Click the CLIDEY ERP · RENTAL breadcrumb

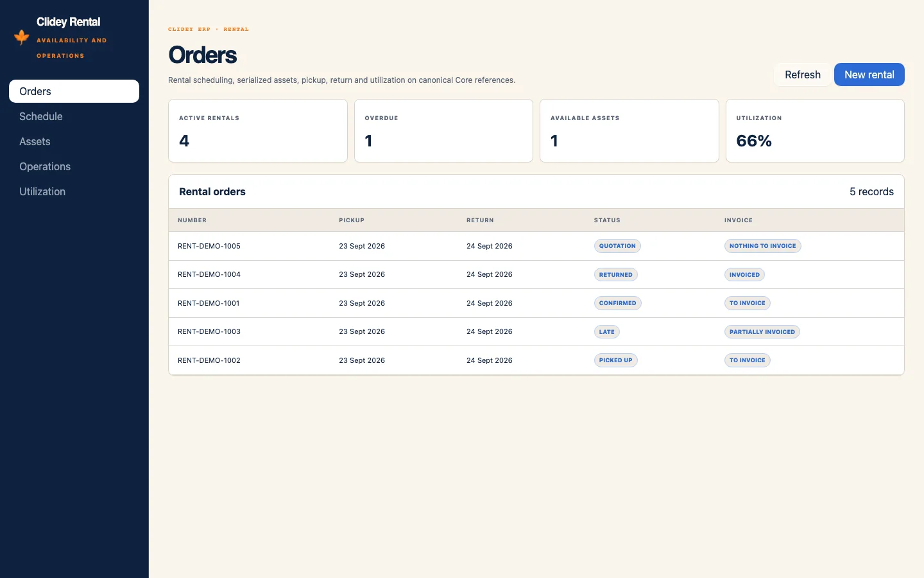tap(209, 29)
